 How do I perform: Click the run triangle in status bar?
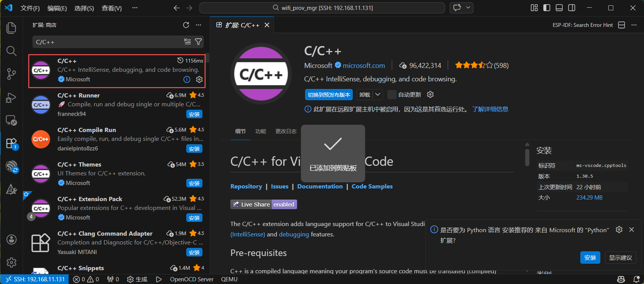159,279
